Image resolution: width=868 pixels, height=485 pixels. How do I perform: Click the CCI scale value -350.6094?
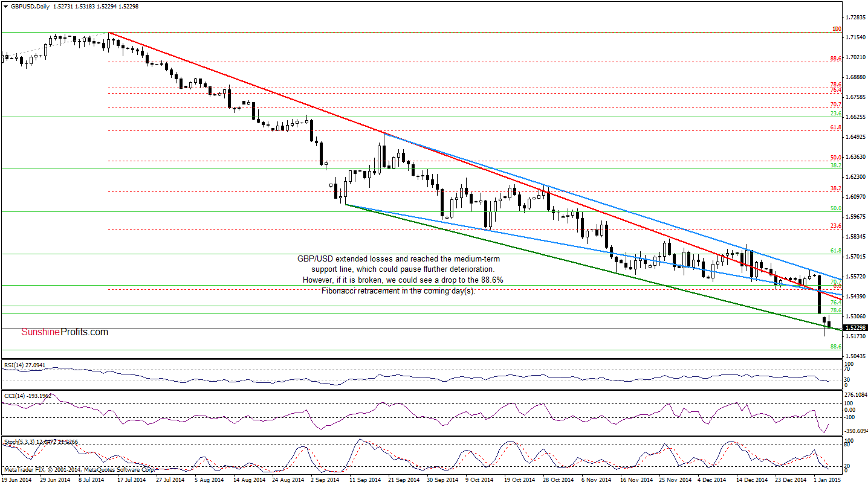[856, 431]
